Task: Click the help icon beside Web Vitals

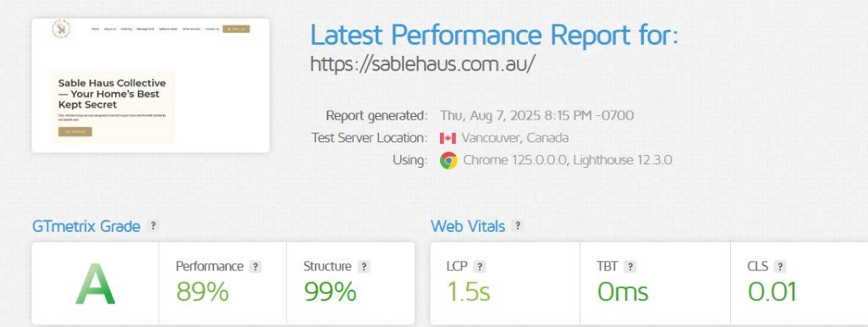Action: [x=518, y=226]
